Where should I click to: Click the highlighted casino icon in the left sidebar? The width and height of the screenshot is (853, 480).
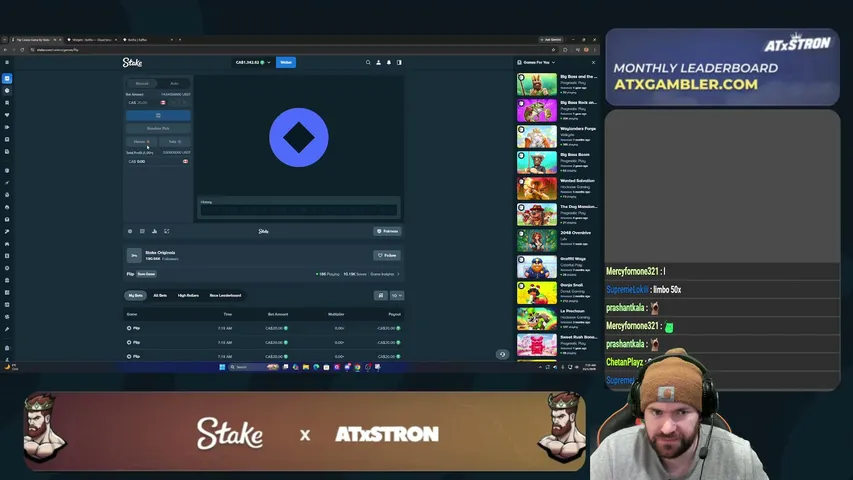pyautogui.click(x=7, y=79)
